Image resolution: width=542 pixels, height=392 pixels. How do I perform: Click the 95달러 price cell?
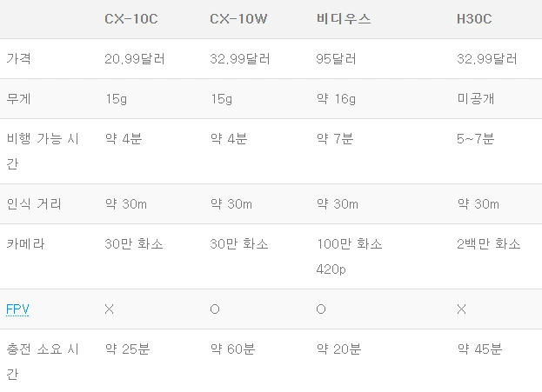point(336,59)
